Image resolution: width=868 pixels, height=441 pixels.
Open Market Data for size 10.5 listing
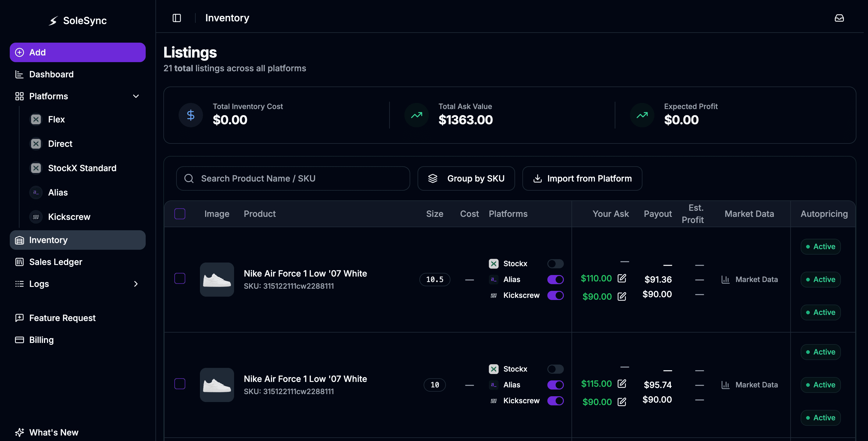[749, 279]
